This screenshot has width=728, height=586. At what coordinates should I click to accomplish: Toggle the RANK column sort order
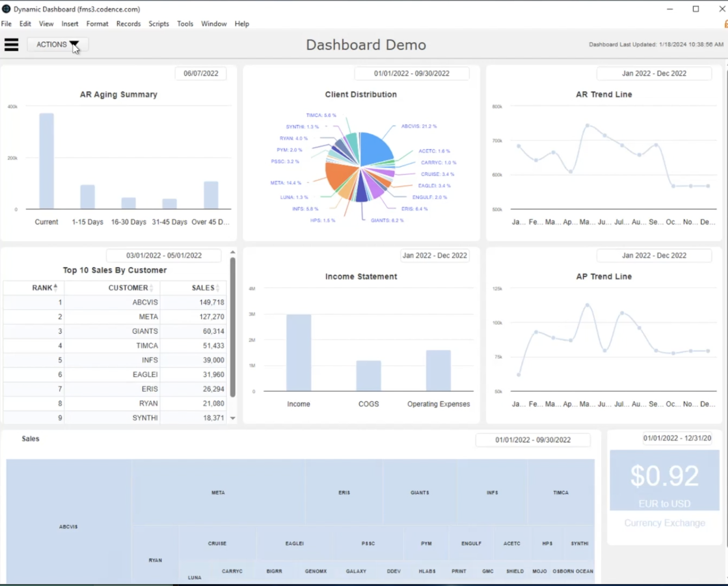55,288
